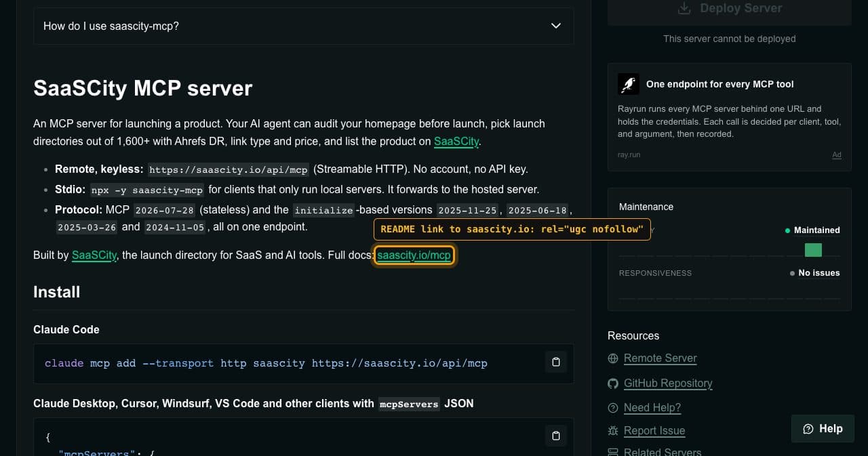Click the 'Install' heading
Image resolution: width=868 pixels, height=456 pixels.
point(57,292)
